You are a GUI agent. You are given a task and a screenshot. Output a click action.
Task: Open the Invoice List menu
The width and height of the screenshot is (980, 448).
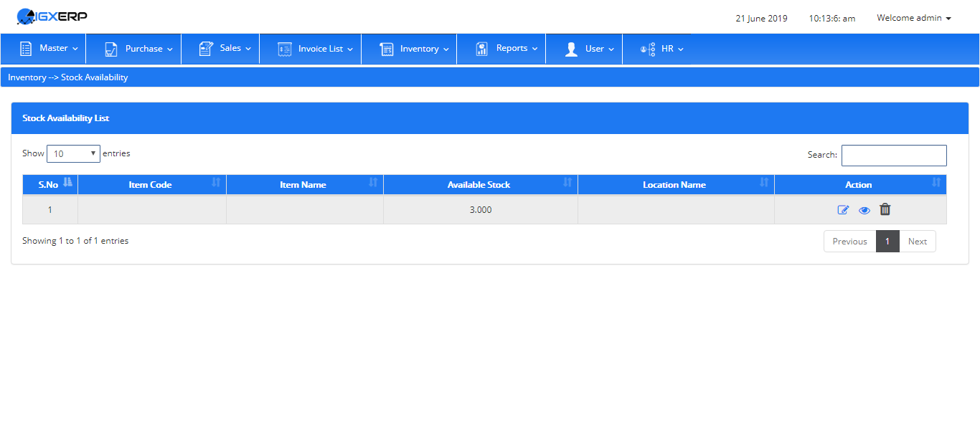(314, 49)
